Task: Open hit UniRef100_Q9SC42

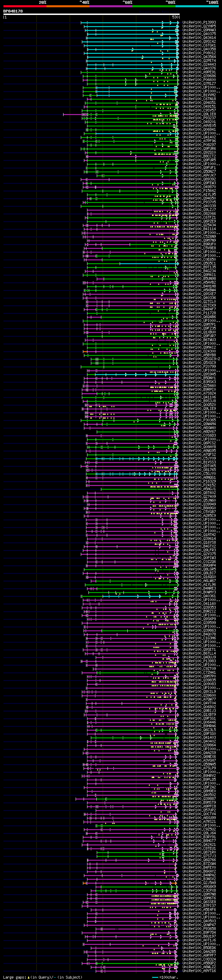Action: [199, 41]
